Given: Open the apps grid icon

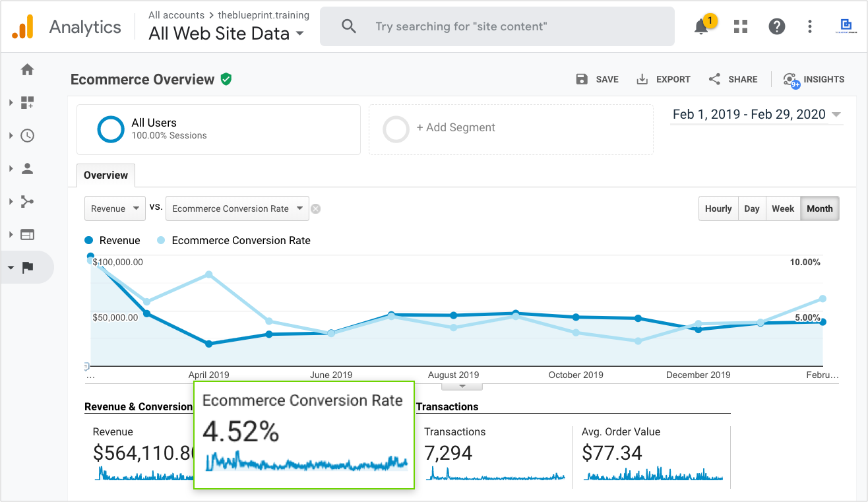Looking at the screenshot, I should click(741, 26).
